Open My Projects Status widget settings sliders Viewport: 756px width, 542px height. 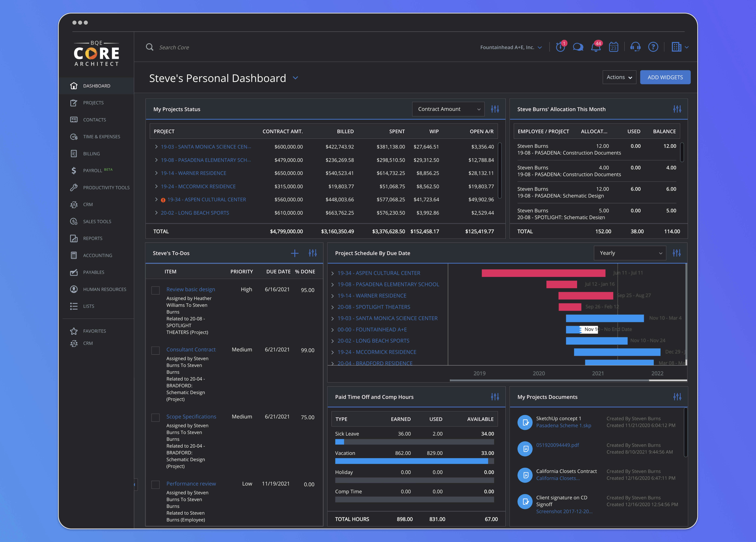click(495, 109)
